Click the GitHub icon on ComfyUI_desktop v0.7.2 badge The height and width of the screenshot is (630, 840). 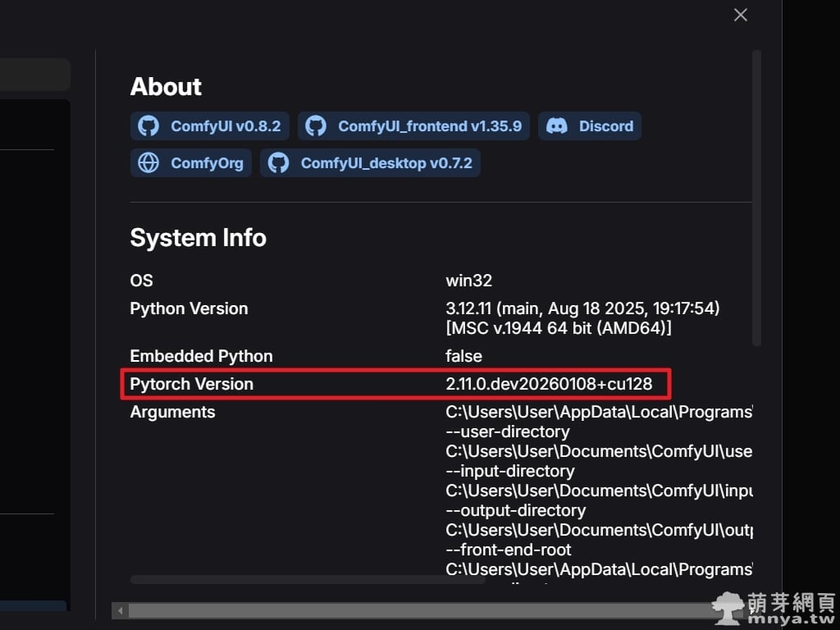coord(279,163)
